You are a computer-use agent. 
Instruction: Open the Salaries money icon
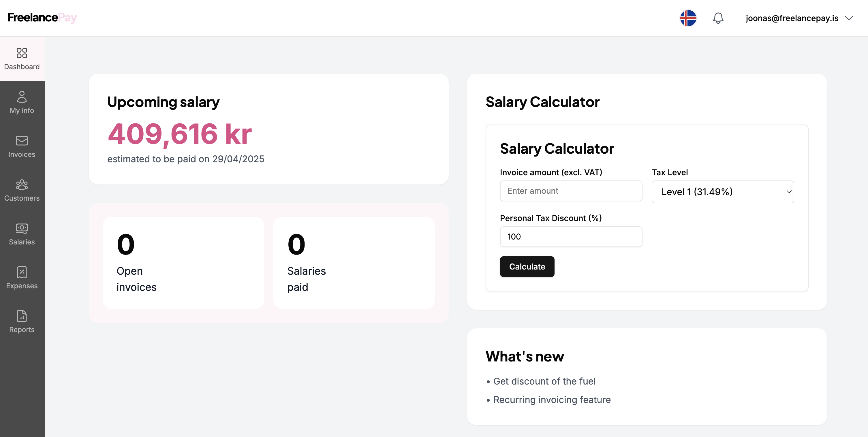(x=22, y=228)
